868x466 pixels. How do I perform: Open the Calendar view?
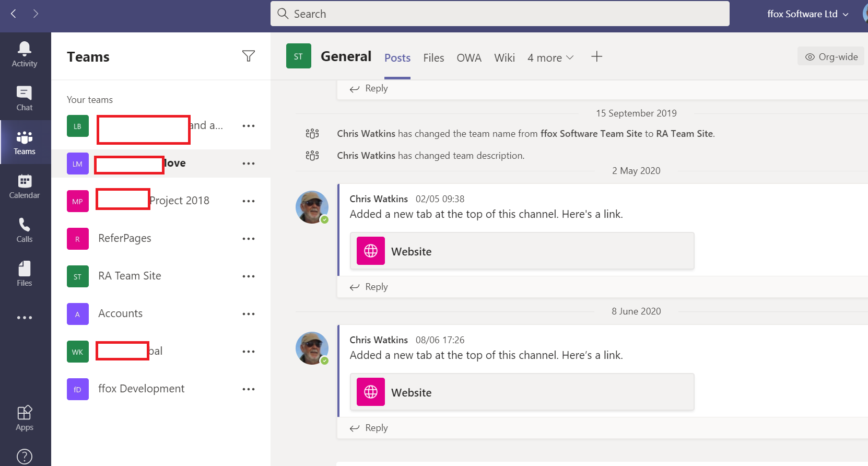tap(25, 186)
